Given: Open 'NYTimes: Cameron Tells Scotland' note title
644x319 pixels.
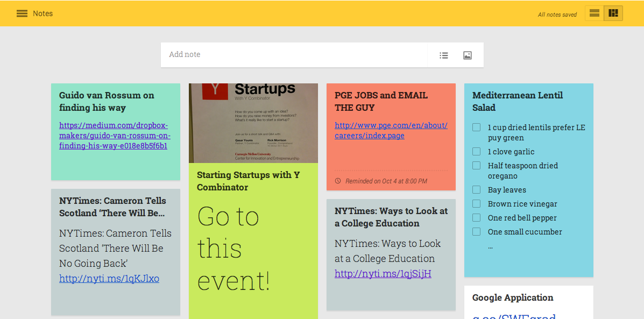Looking at the screenshot, I should tap(112, 207).
